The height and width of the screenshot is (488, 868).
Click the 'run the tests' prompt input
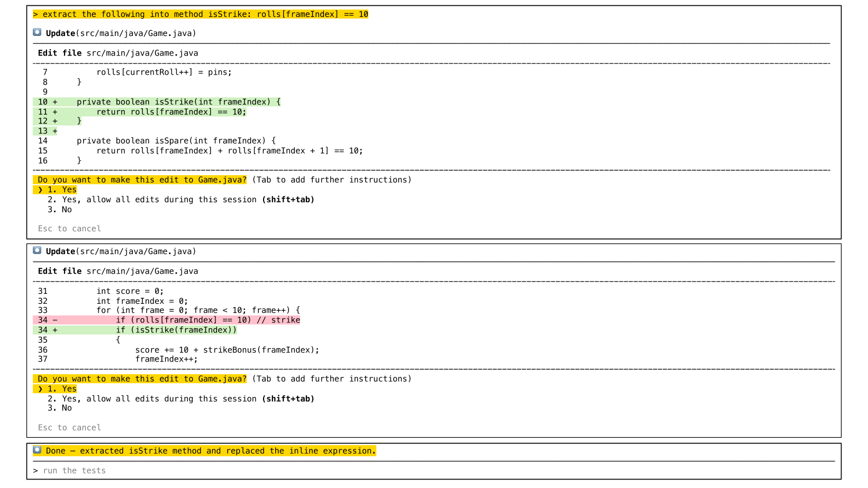[74, 471]
